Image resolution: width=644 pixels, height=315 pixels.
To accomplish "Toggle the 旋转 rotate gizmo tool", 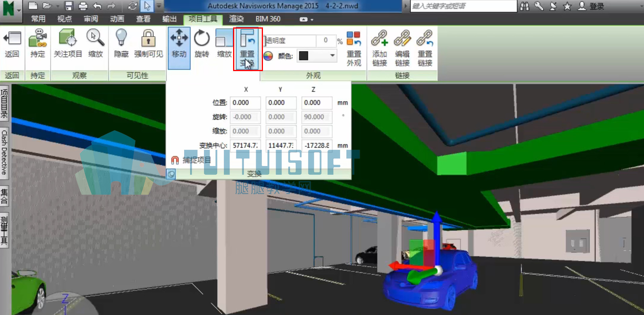I will click(202, 44).
